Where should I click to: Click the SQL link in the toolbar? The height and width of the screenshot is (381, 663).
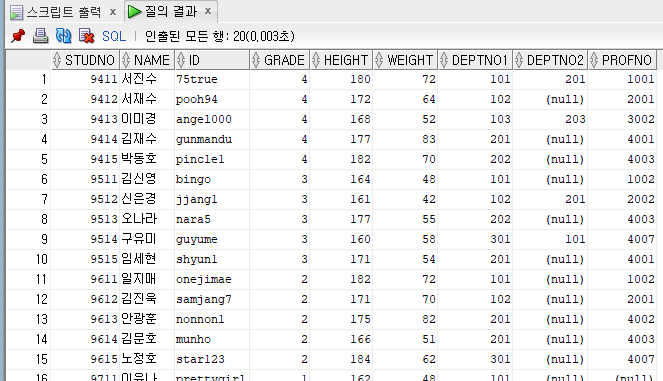[x=114, y=36]
